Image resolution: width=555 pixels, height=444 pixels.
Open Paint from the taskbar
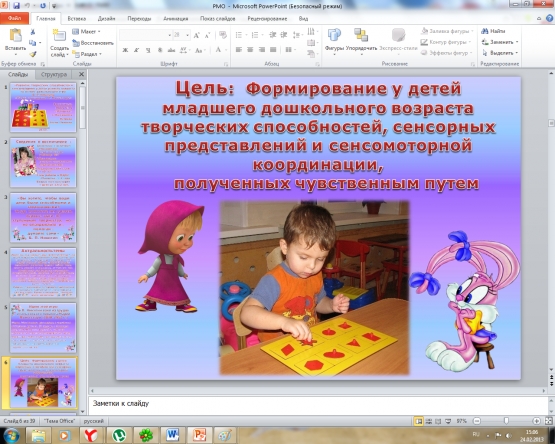tap(224, 435)
